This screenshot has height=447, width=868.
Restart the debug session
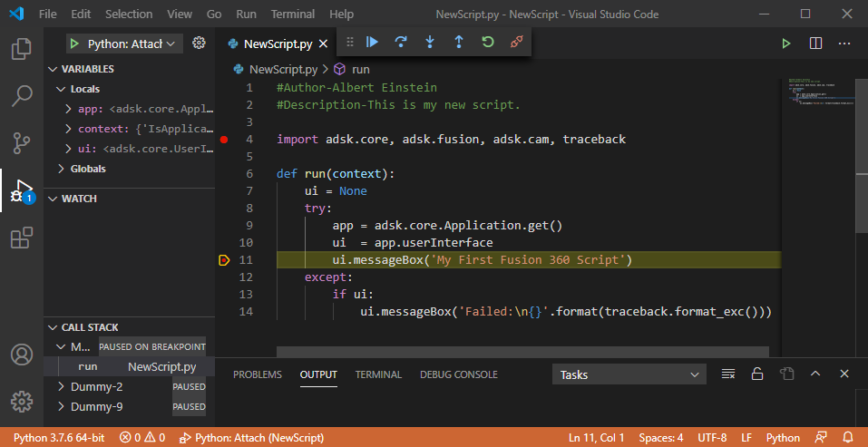[x=487, y=42]
